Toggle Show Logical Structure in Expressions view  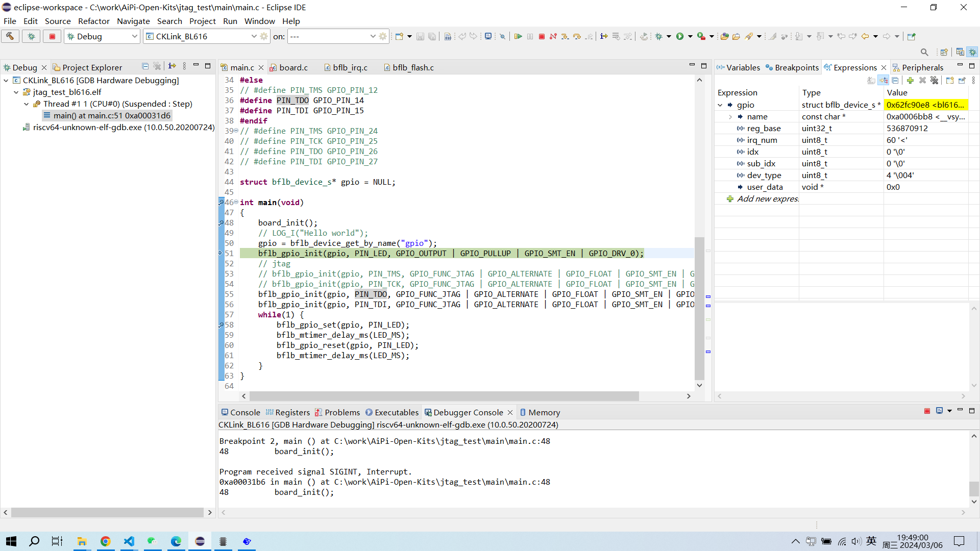pos(884,80)
